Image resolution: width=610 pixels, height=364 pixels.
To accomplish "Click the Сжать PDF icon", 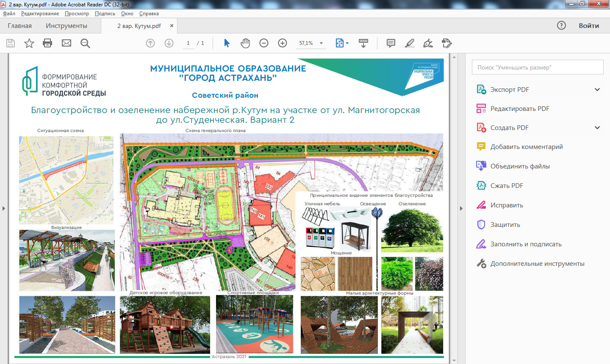I will (481, 185).
